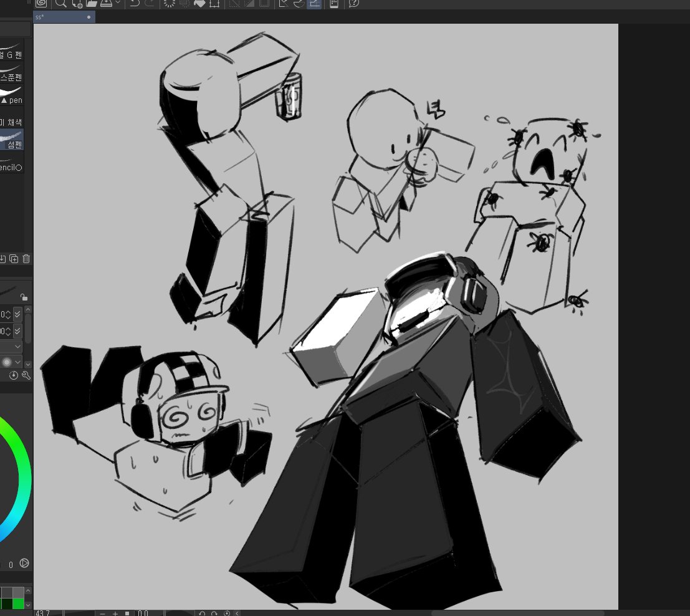Zoom out with the minus button
The height and width of the screenshot is (616, 690).
(102, 614)
